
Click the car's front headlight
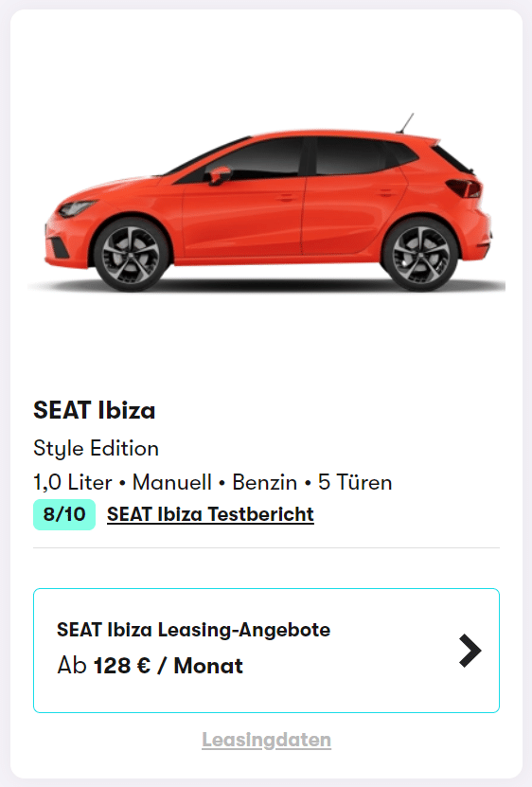[x=77, y=207]
